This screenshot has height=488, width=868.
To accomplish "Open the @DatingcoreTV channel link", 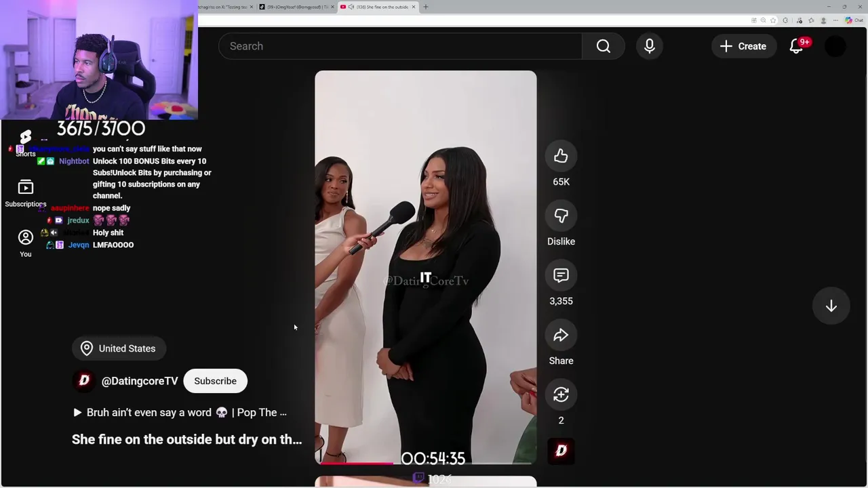I will pos(140,381).
